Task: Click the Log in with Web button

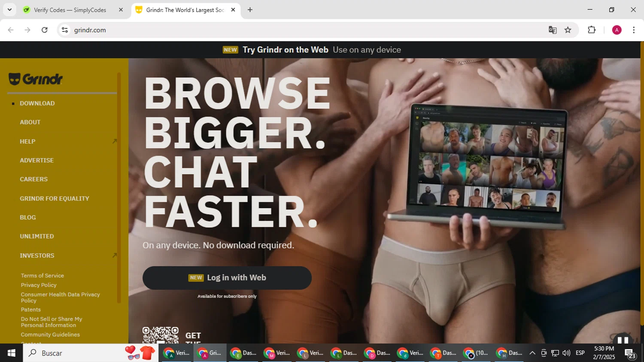Action: [x=227, y=278]
